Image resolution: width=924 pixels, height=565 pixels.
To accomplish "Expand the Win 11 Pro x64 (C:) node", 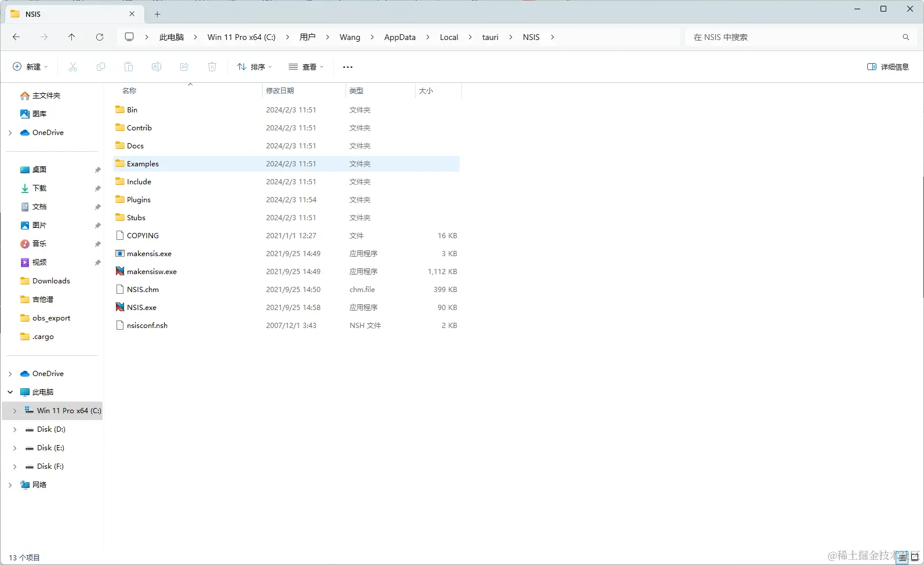I will [x=14, y=411].
